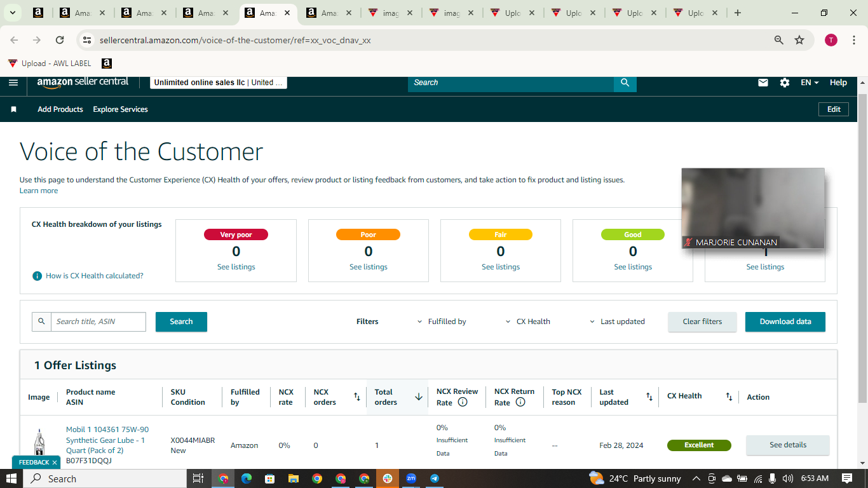
Task: Open a new browser tab
Action: tap(737, 13)
